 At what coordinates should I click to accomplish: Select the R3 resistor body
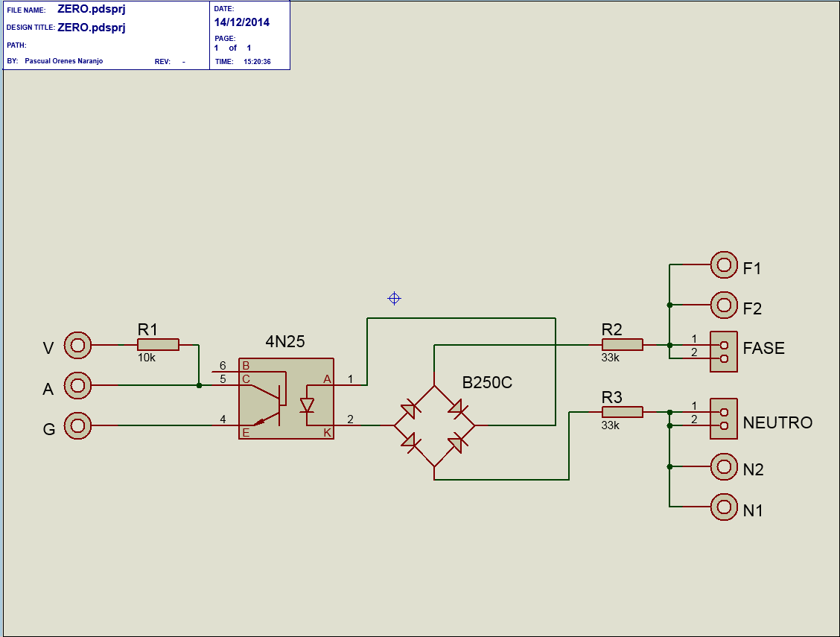coord(623,412)
